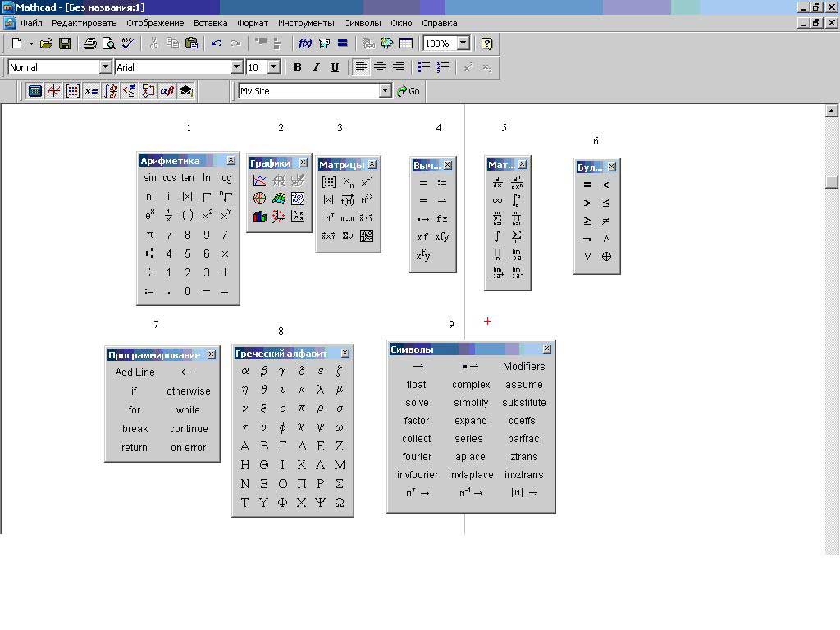Save the worksheet with the floppy icon
The image size is (840, 630).
[x=65, y=43]
